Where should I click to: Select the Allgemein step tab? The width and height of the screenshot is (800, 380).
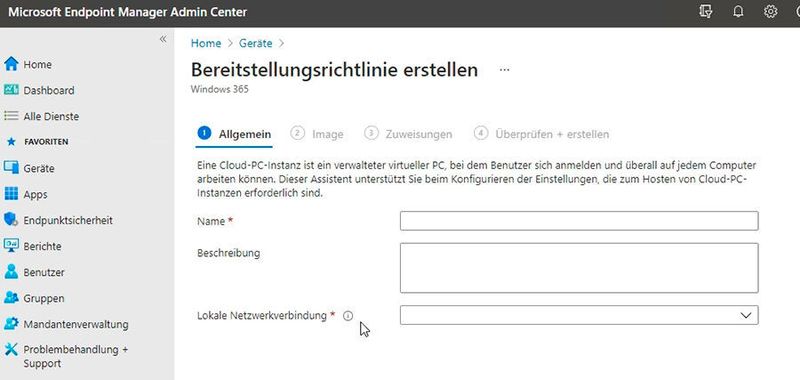(x=234, y=134)
